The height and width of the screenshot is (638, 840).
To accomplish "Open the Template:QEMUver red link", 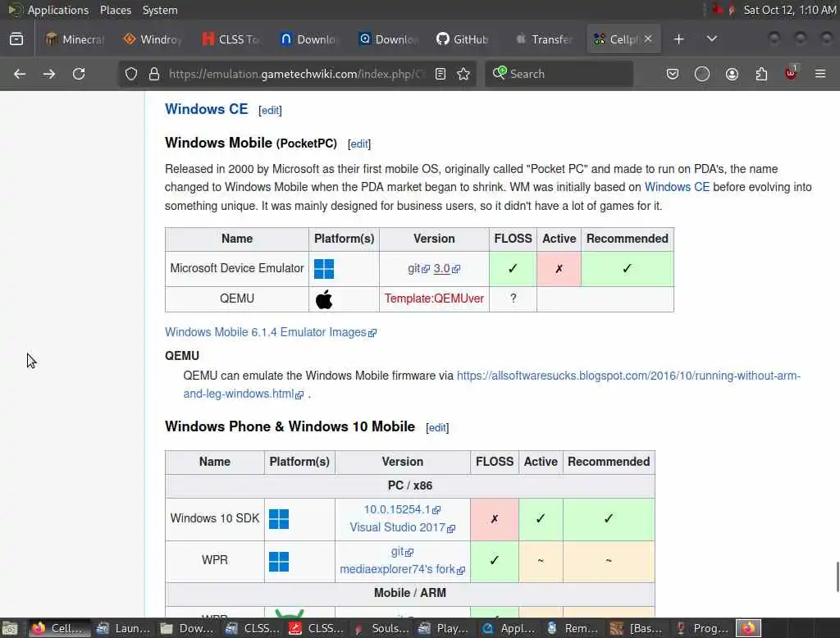I will tap(434, 298).
